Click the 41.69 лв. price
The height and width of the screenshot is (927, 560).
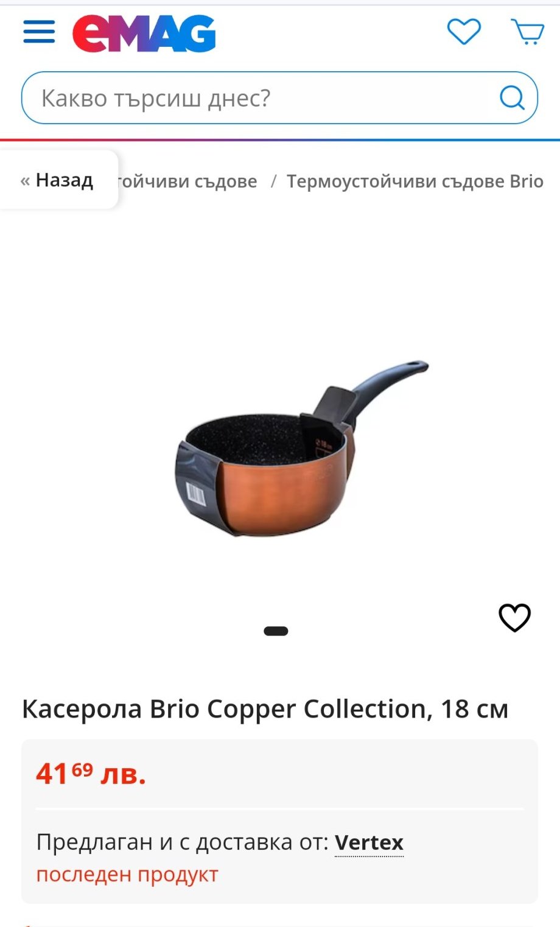(x=91, y=774)
